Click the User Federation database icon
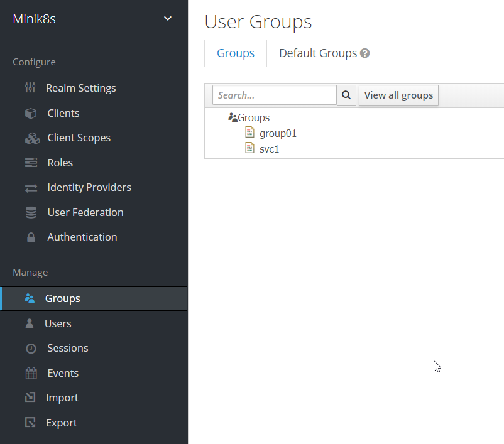 pos(31,212)
